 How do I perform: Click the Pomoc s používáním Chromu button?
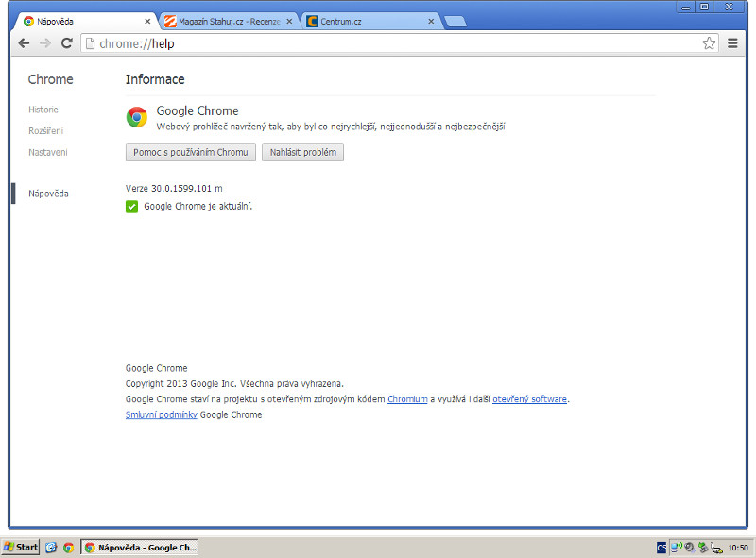coord(191,152)
